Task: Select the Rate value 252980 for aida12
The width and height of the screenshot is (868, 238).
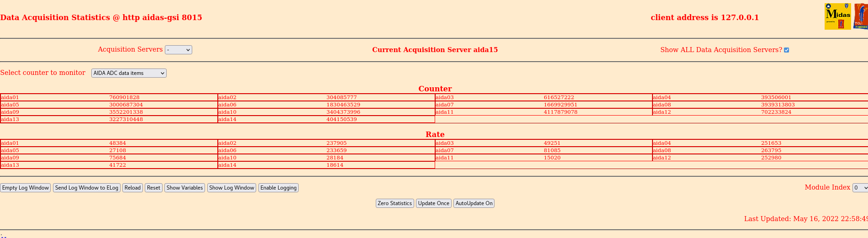Action: click(771, 158)
